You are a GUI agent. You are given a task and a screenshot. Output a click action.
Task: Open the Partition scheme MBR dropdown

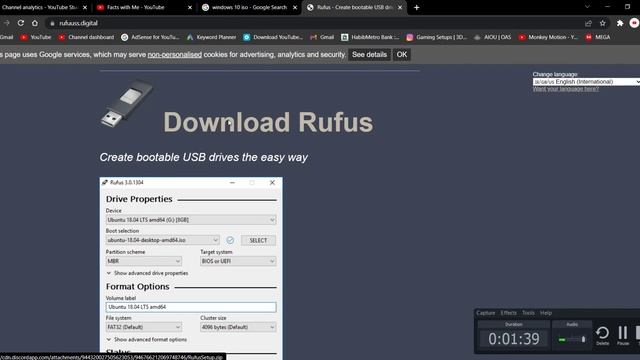coord(144,261)
